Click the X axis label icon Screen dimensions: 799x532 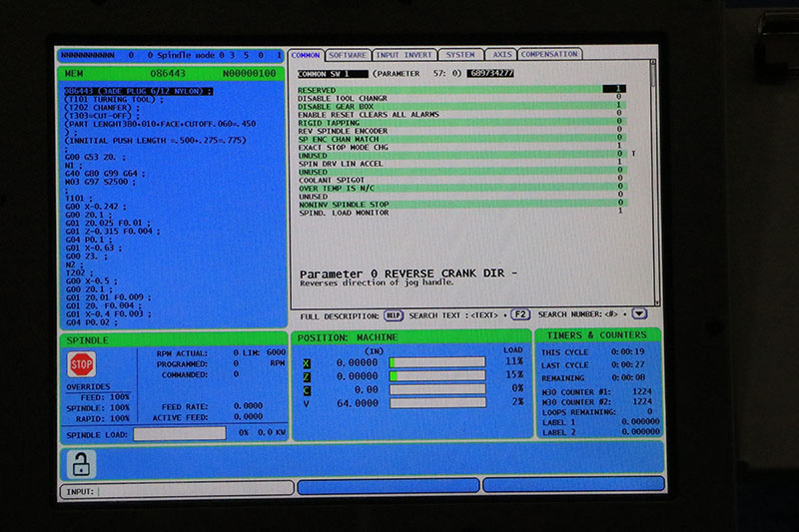[307, 362]
